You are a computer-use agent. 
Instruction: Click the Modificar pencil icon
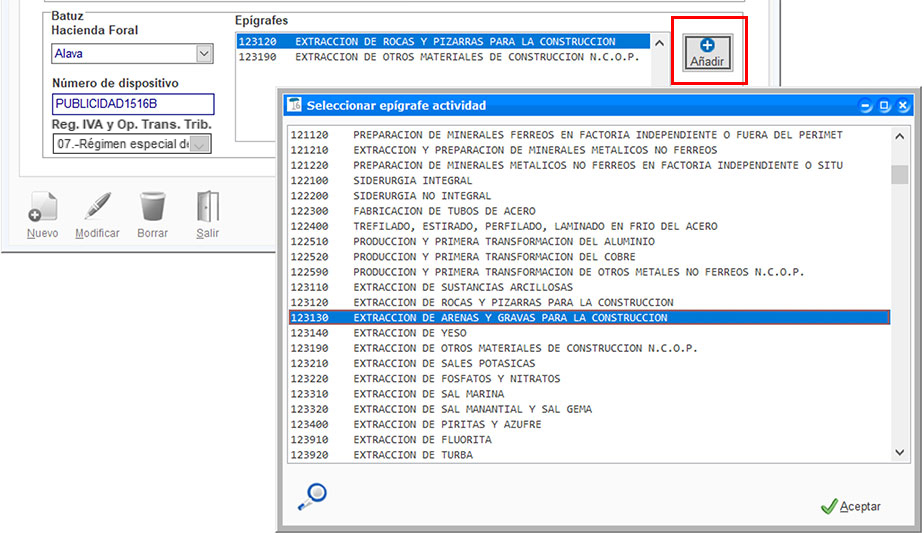click(97, 207)
